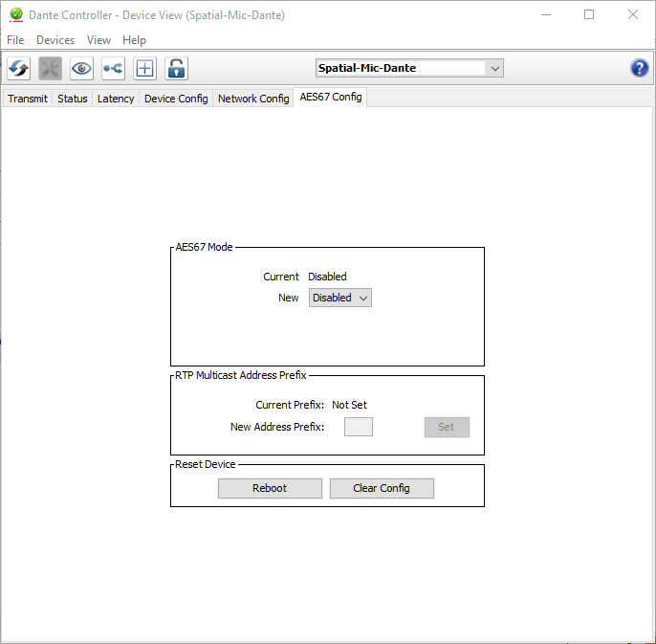Switch to the Network Config tab
The width and height of the screenshot is (656, 644).
click(x=253, y=99)
